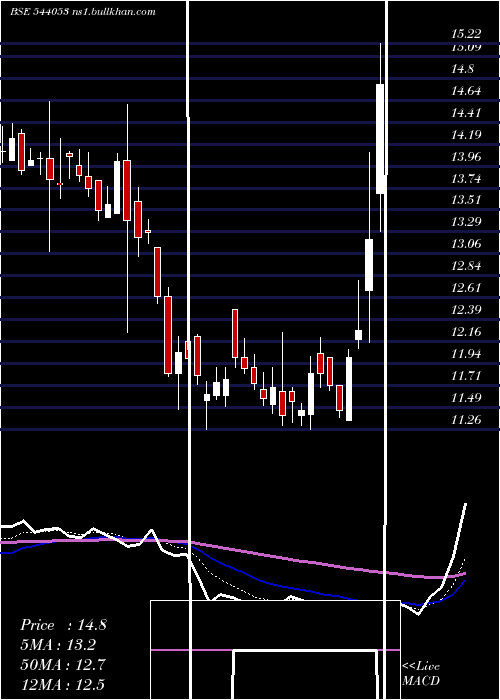500x700 pixels.
Task: Click the 13.96 price axis label
Action: (x=466, y=157)
